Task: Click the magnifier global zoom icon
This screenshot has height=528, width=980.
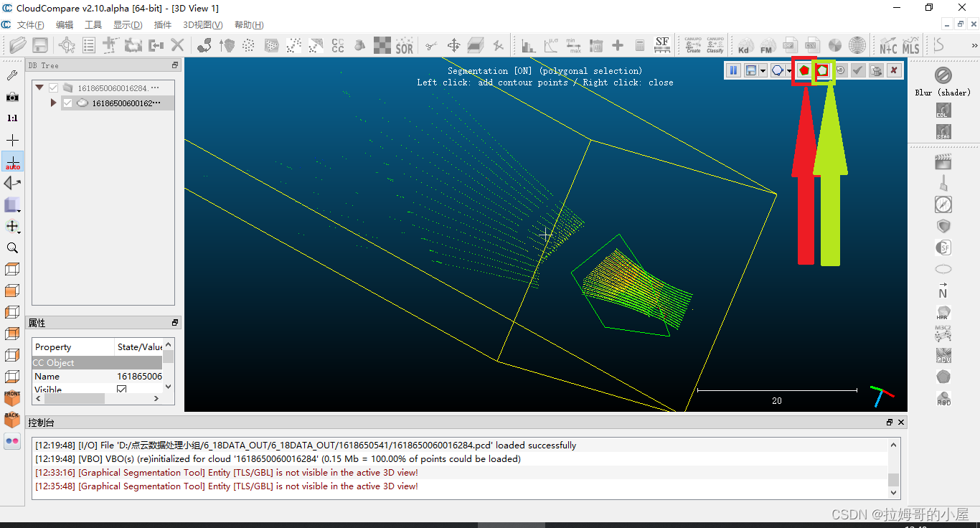Action: point(13,248)
